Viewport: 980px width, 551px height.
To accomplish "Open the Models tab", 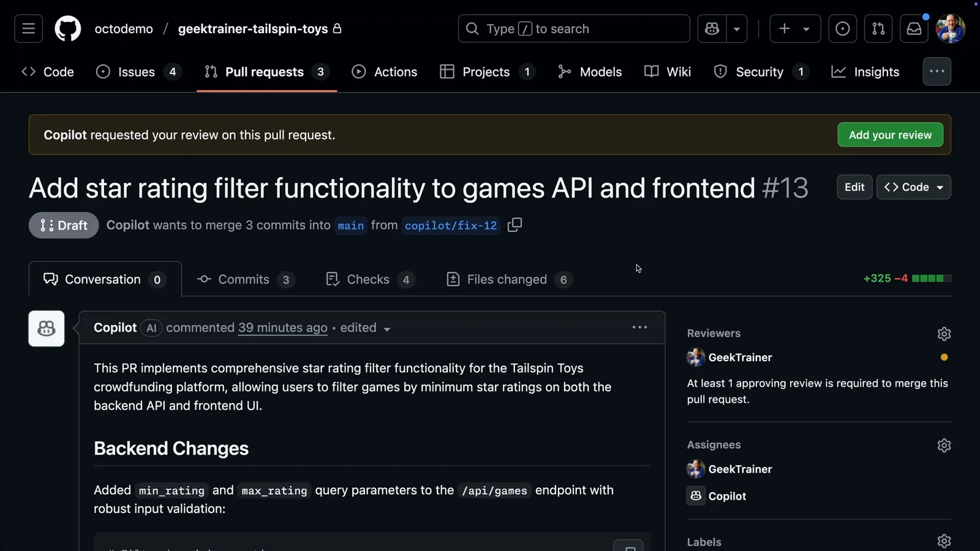I will tap(590, 72).
